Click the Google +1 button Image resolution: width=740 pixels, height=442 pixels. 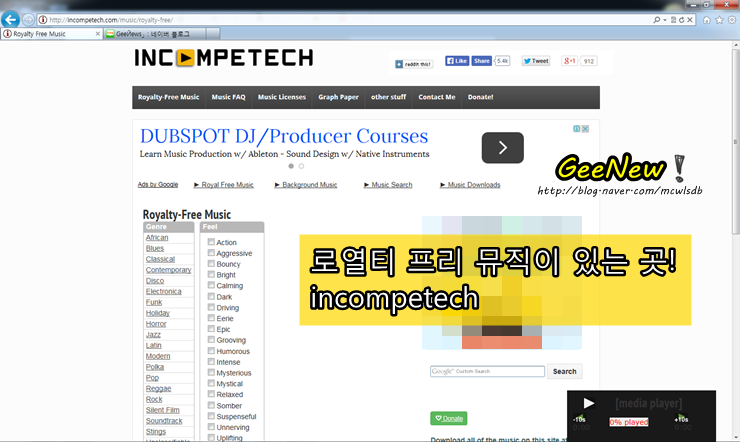tap(569, 61)
